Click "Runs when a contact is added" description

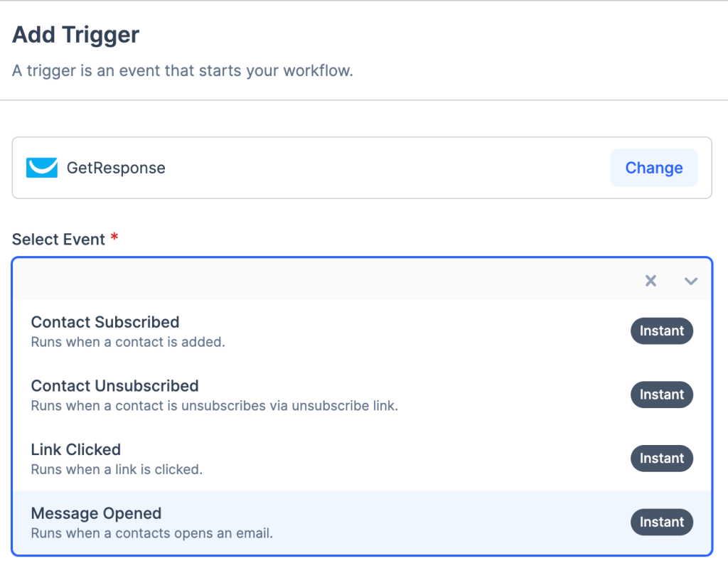click(x=128, y=342)
